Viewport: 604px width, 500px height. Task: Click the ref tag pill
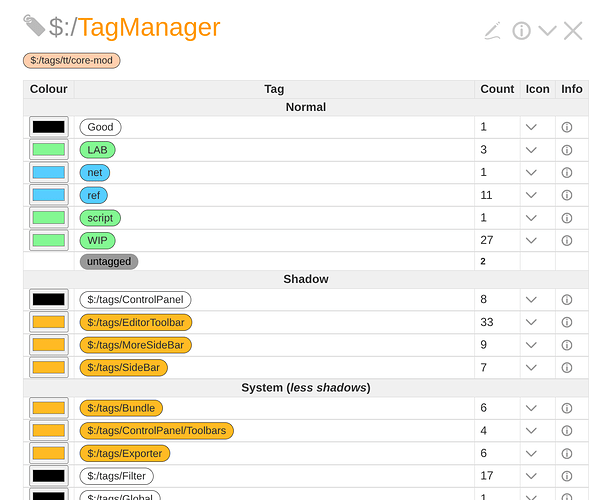point(94,195)
